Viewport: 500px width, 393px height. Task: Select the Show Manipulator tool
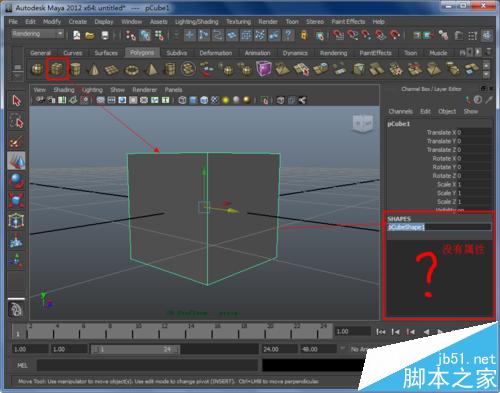coord(16,261)
